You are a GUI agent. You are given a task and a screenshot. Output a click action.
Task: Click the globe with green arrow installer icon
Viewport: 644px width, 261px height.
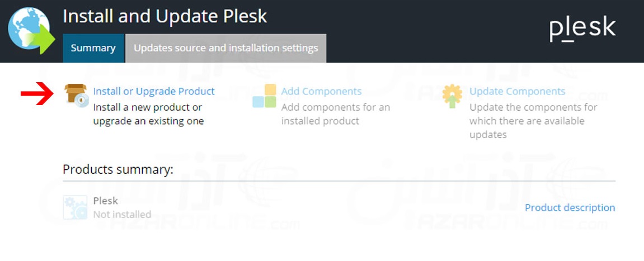(x=32, y=31)
